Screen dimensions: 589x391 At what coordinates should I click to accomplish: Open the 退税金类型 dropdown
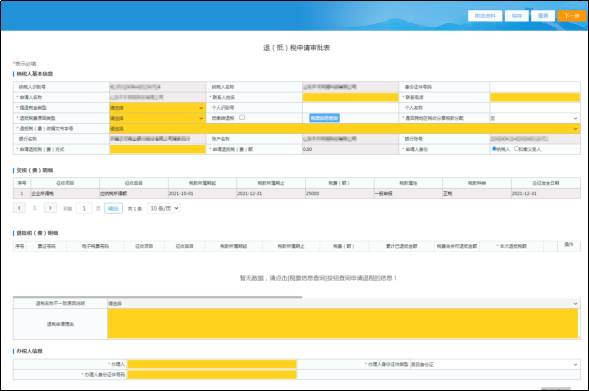tap(157, 108)
